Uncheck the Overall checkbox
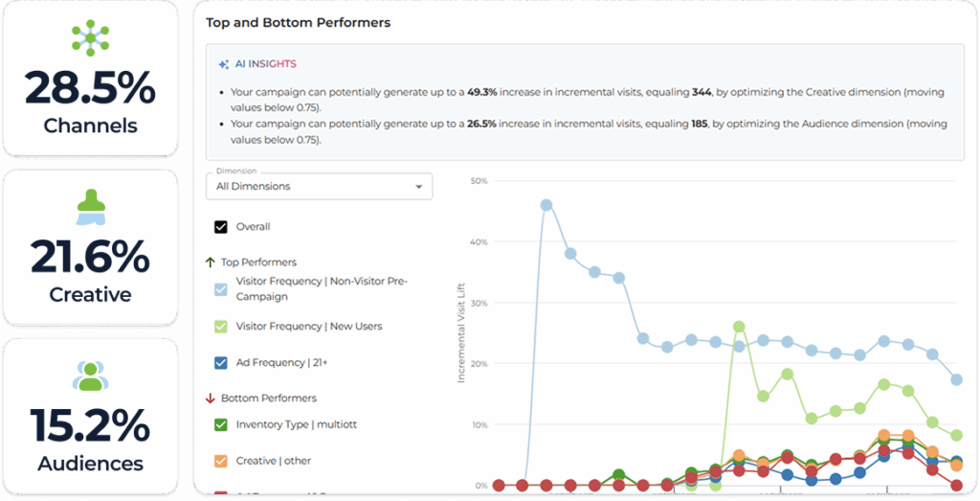This screenshot has width=980, height=501. click(x=221, y=227)
